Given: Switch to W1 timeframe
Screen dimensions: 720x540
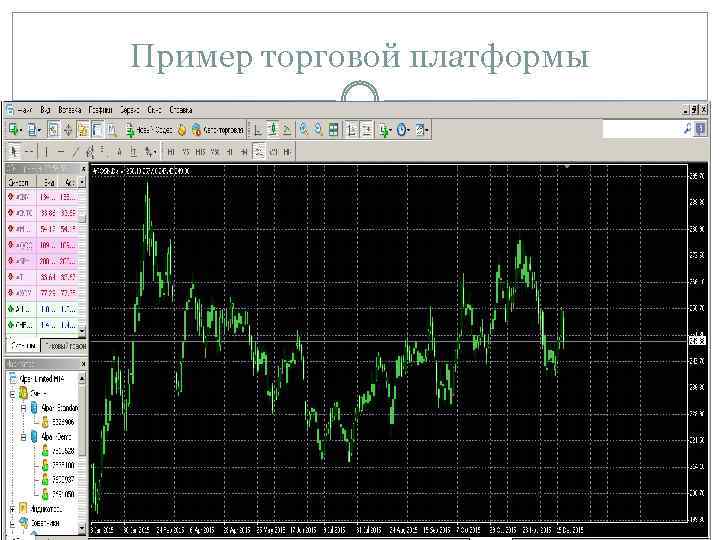Looking at the screenshot, I should click(x=274, y=152).
